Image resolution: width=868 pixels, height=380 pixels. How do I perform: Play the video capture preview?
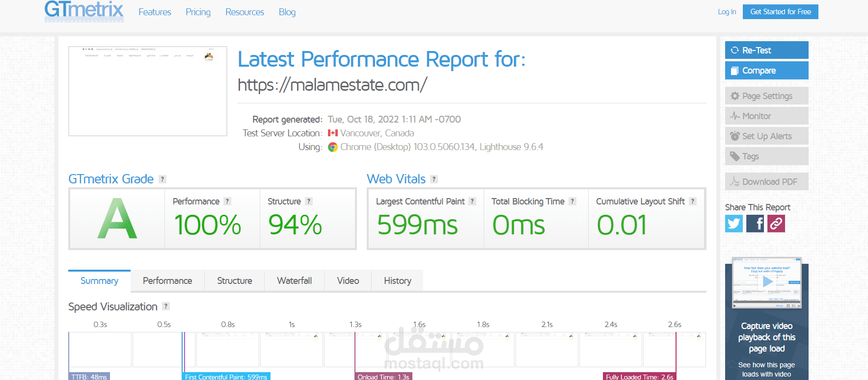[767, 282]
